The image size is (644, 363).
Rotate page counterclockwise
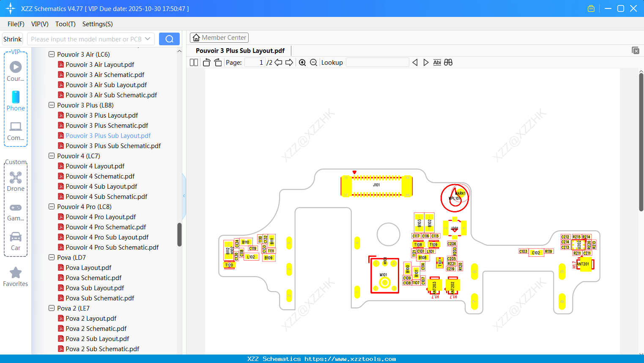point(206,63)
